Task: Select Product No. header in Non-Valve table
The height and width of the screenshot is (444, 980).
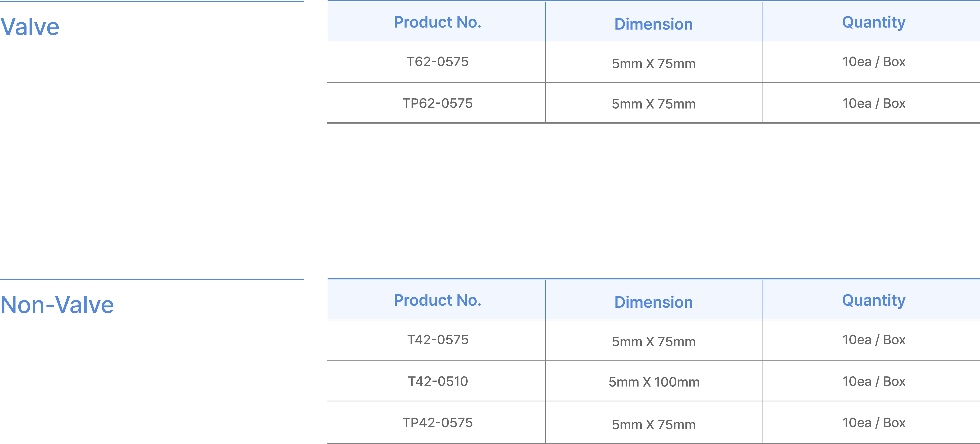Action: [x=437, y=300]
